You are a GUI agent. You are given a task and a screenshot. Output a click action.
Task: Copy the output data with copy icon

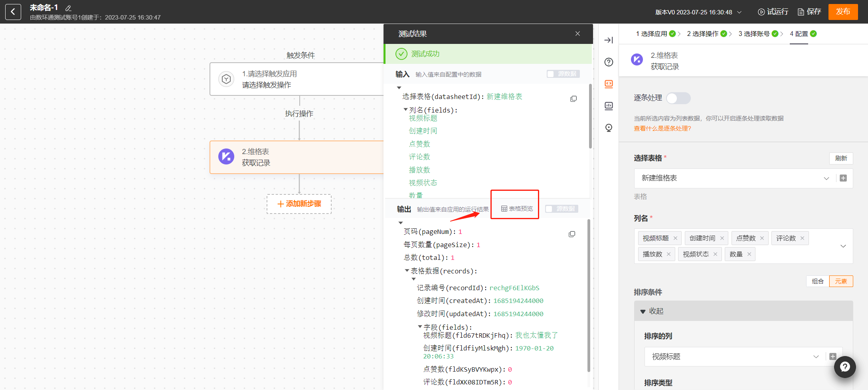click(572, 234)
